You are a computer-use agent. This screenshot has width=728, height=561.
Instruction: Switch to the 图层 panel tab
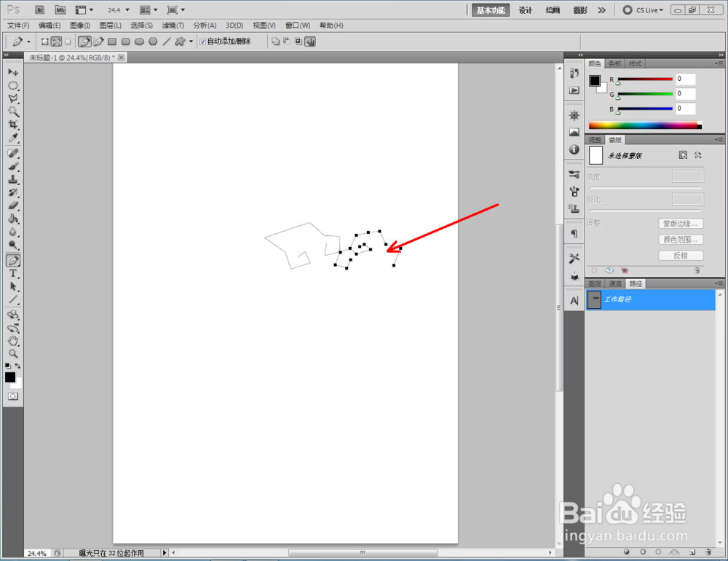(595, 283)
